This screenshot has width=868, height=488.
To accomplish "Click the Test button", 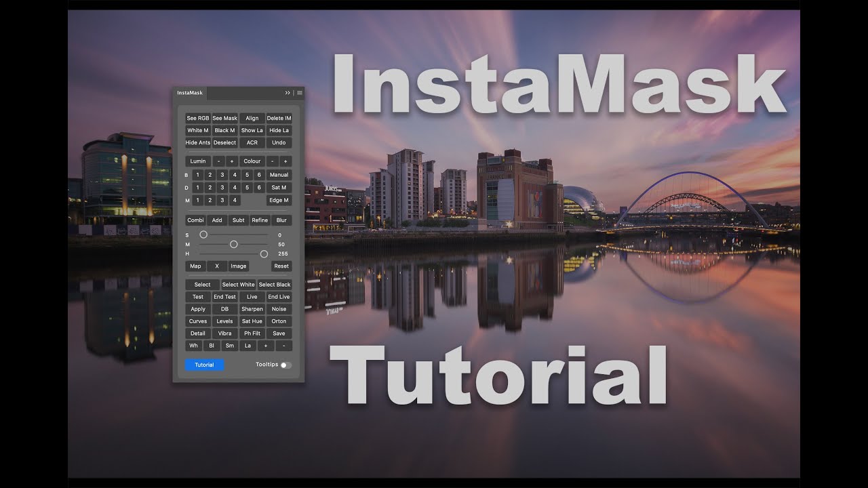I will point(198,297).
